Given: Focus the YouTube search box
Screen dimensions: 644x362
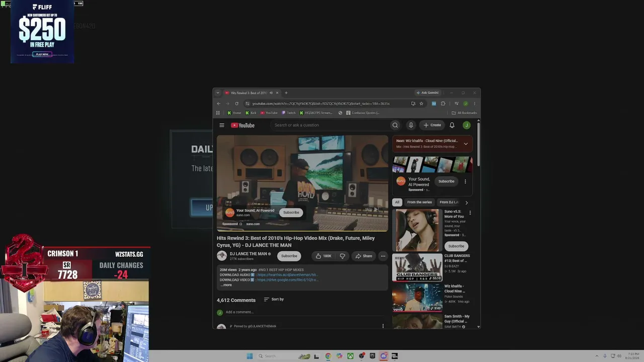Looking at the screenshot, I should (x=330, y=125).
